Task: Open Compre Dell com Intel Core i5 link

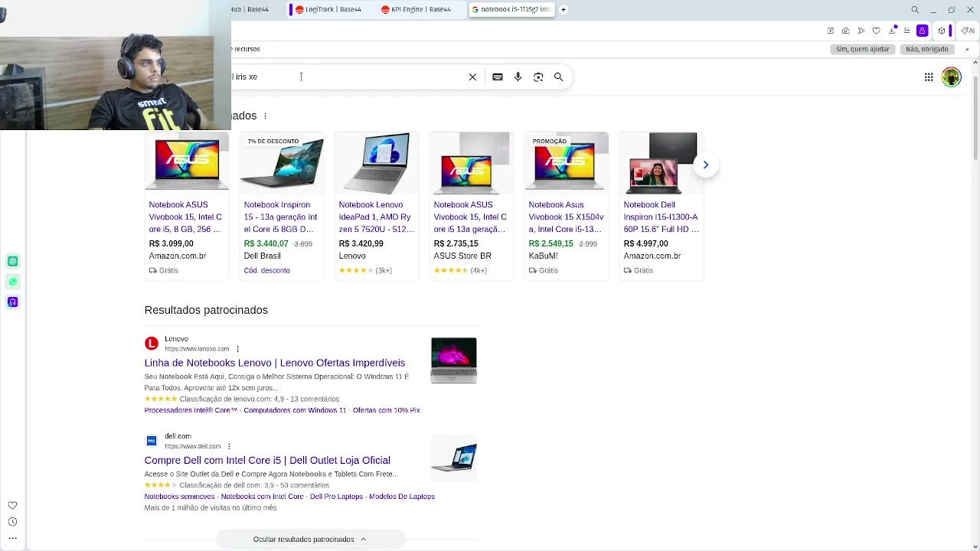Action: [x=267, y=460]
